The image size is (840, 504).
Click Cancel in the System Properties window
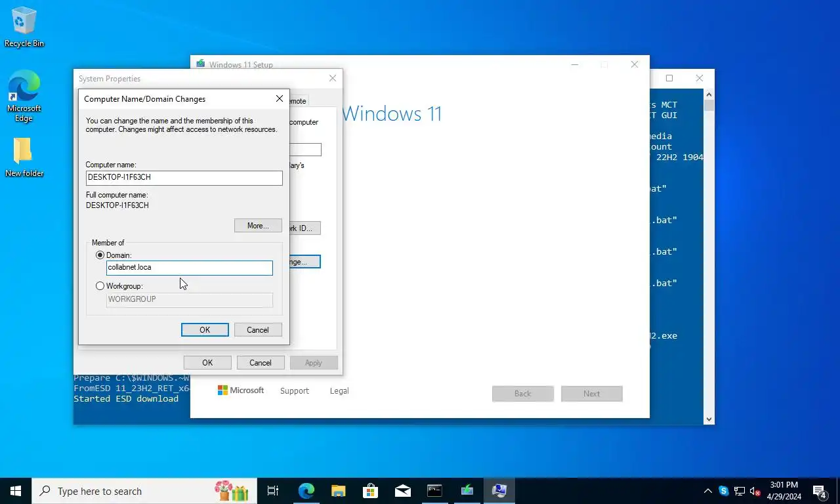point(261,363)
